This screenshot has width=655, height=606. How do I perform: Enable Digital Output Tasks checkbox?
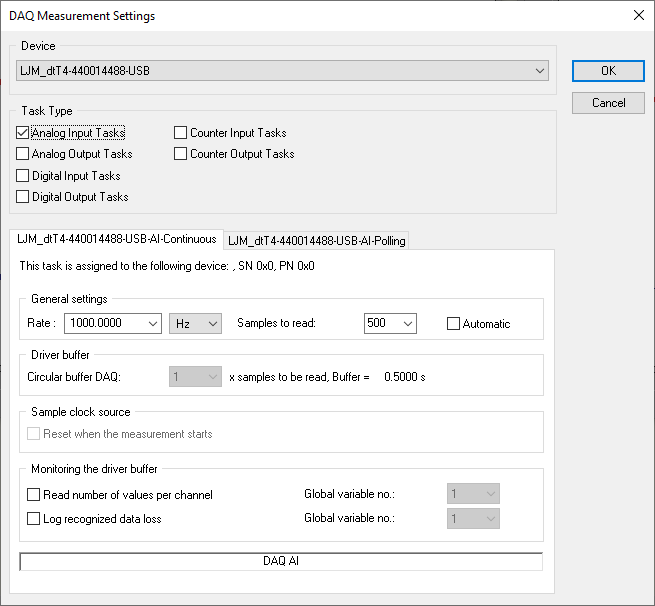click(23, 197)
